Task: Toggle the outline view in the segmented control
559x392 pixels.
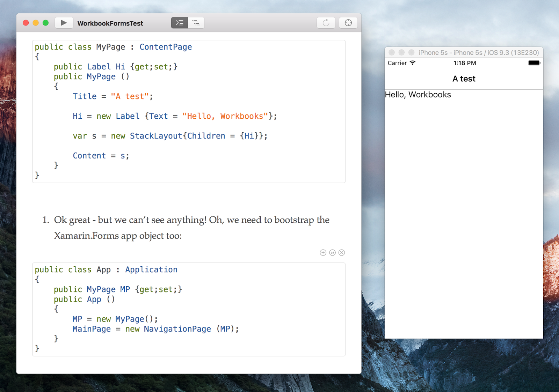Action: [x=196, y=23]
